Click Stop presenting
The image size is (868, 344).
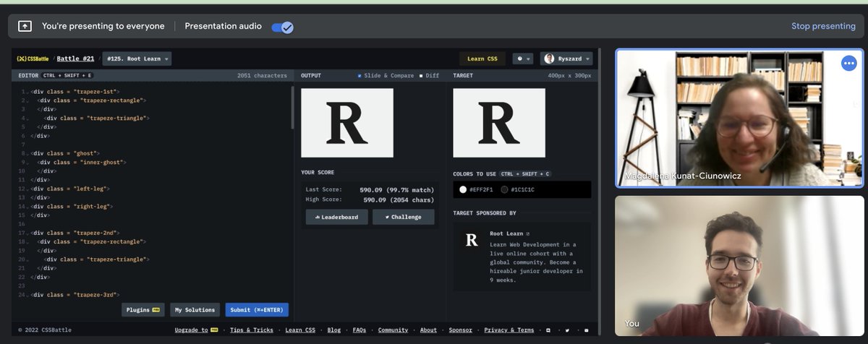823,26
